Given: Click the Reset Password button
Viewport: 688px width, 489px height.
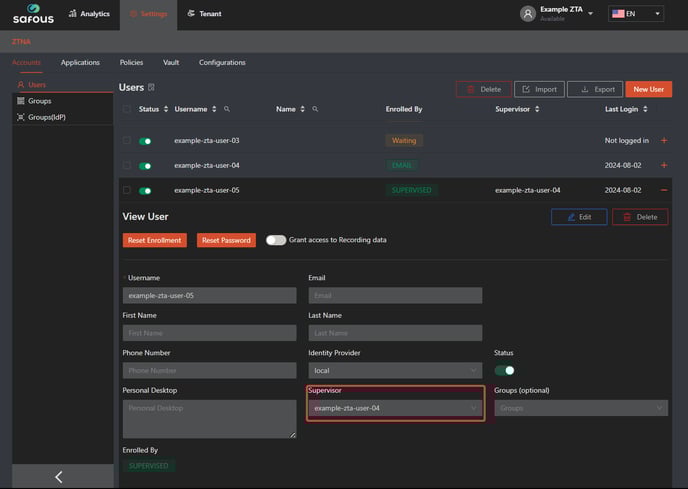Looking at the screenshot, I should coord(225,240).
